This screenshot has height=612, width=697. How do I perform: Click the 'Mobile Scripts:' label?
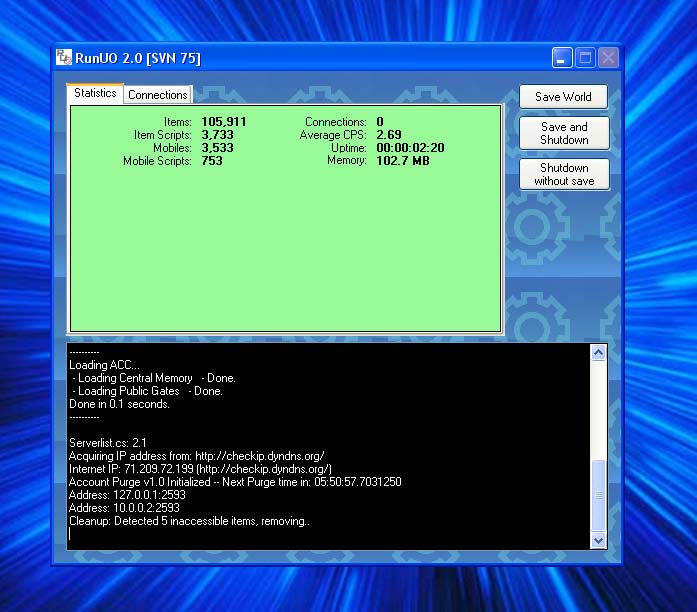[x=157, y=160]
